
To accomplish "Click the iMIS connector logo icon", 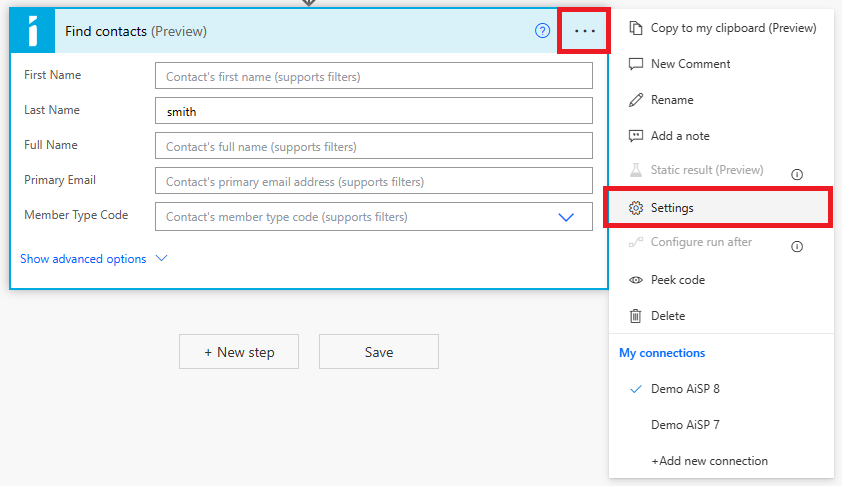I will click(x=33, y=31).
